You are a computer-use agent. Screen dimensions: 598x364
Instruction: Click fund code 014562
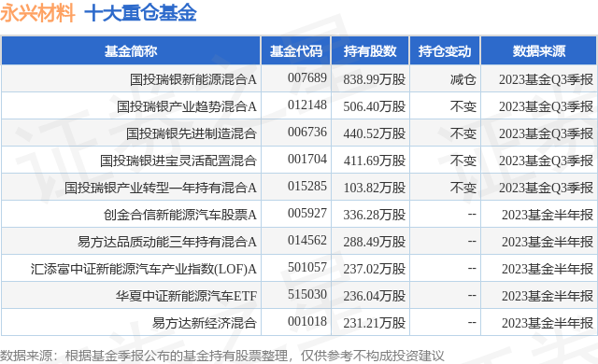click(x=307, y=240)
